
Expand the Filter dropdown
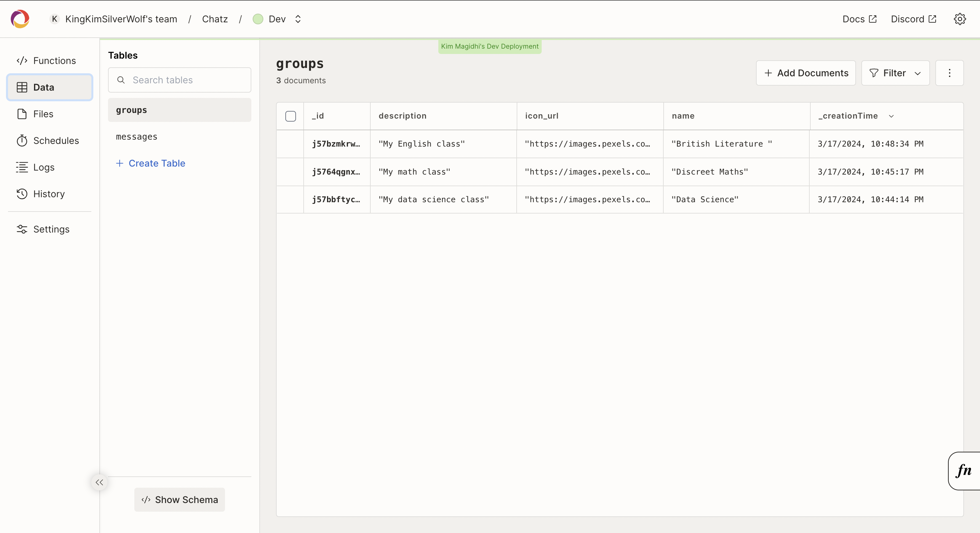[895, 73]
